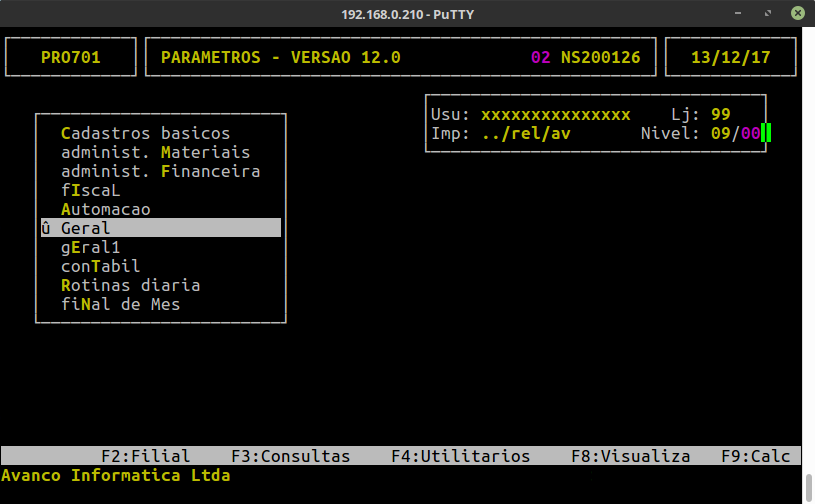Image resolution: width=815 pixels, height=504 pixels.
Task: Select the conTabil menu option
Action: click(100, 266)
